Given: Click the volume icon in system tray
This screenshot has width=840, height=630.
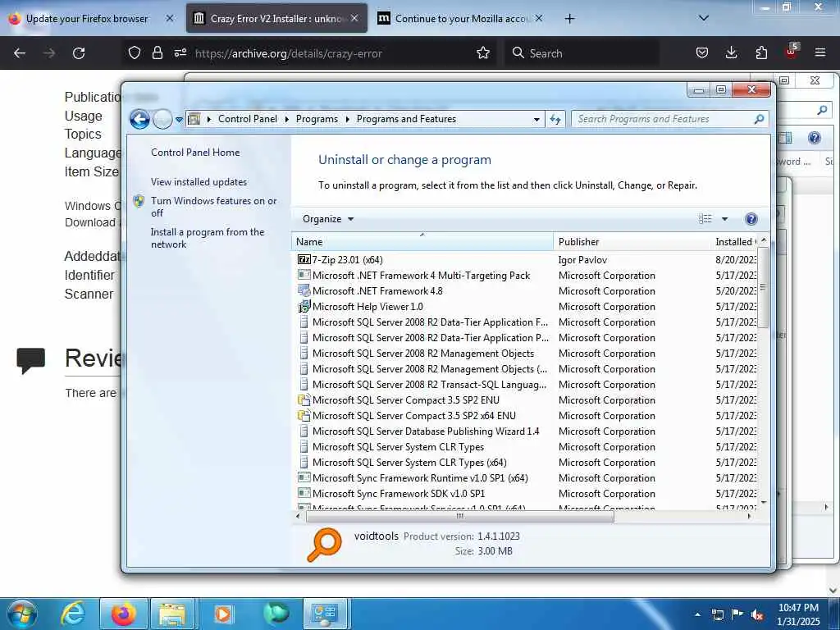Looking at the screenshot, I should pyautogui.click(x=757, y=615).
